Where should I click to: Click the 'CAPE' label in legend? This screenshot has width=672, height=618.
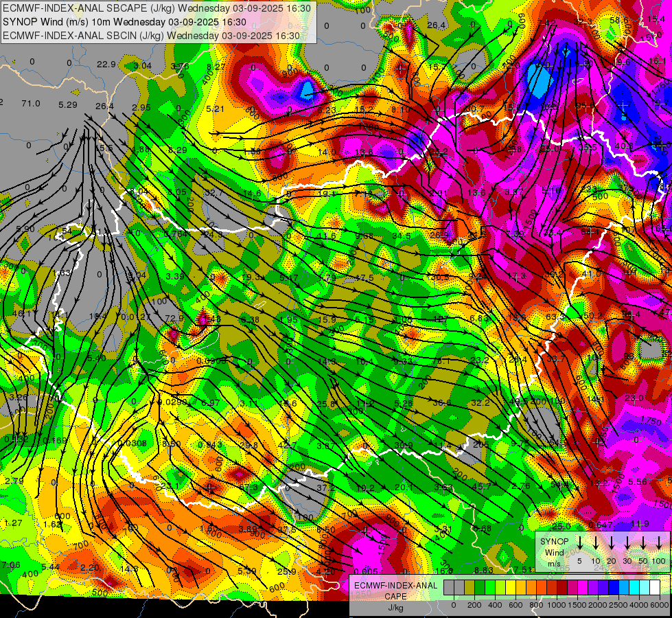395,597
